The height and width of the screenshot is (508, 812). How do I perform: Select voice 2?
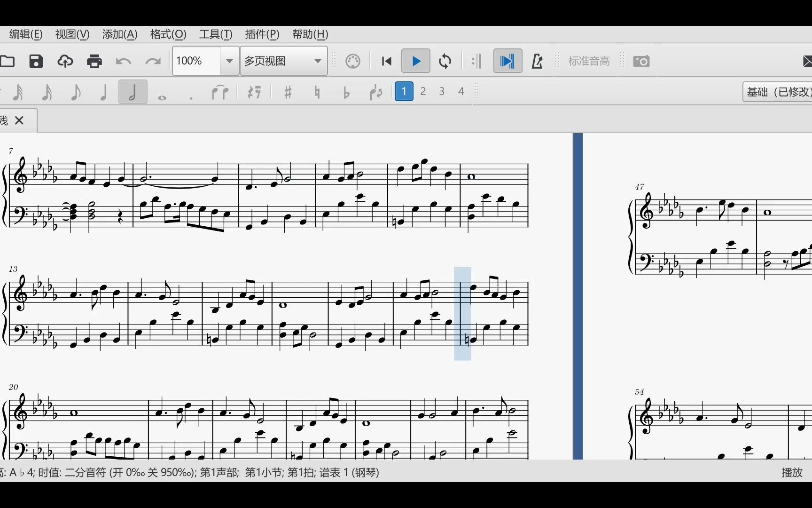(x=423, y=91)
